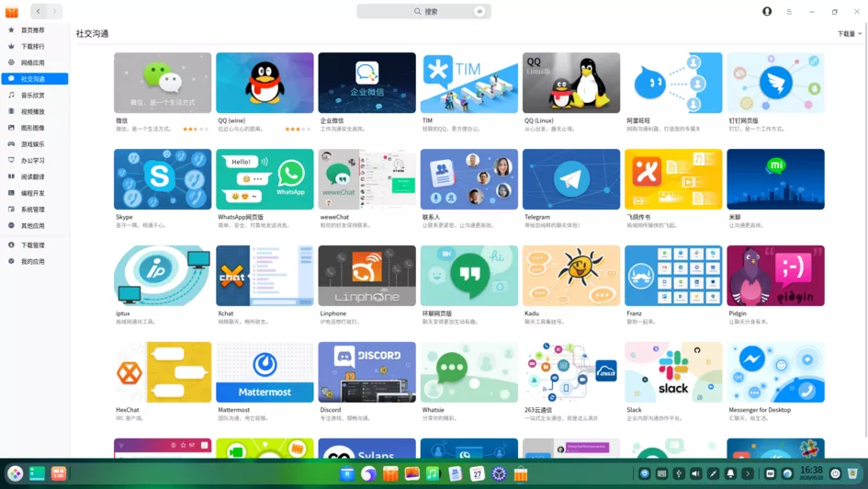
Task: Open the trash icon in the dock
Action: (852, 473)
